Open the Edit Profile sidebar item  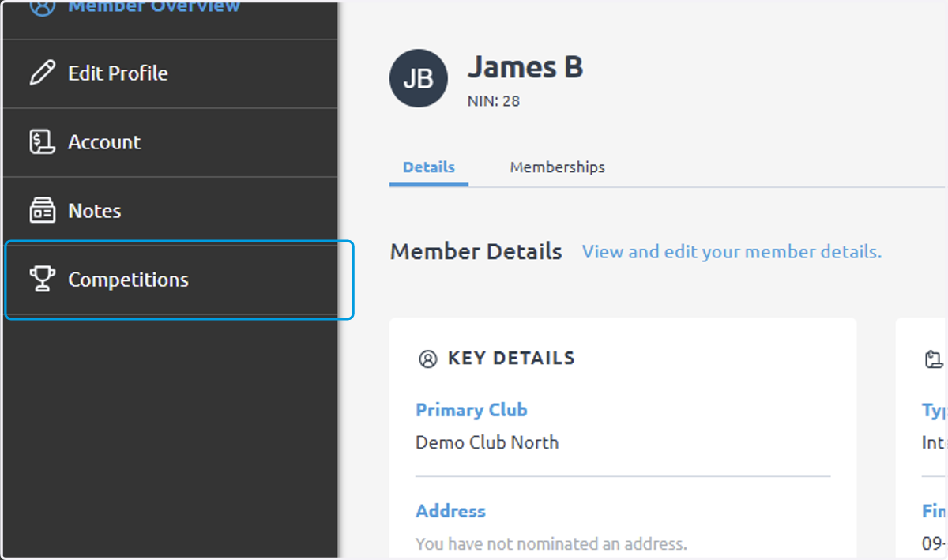[170, 73]
